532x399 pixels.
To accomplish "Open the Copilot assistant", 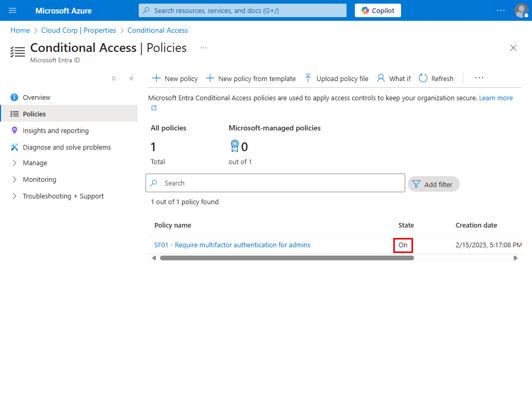I will (x=378, y=10).
